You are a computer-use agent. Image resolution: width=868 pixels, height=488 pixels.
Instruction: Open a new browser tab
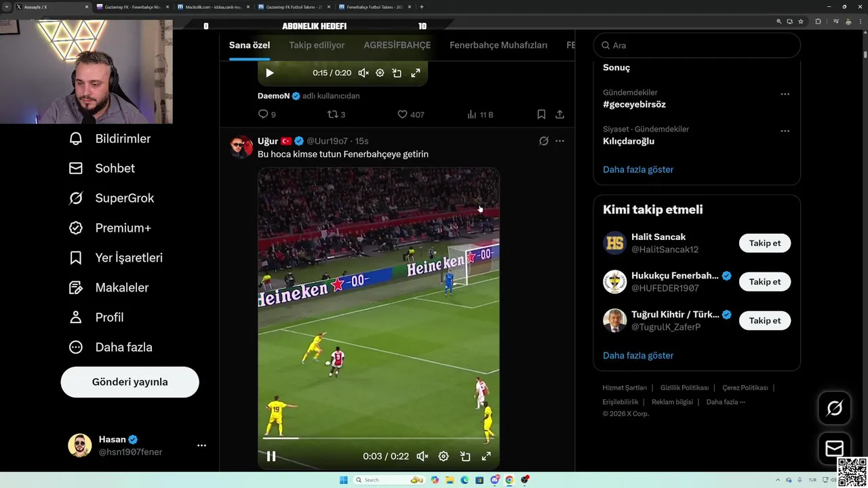tap(422, 7)
